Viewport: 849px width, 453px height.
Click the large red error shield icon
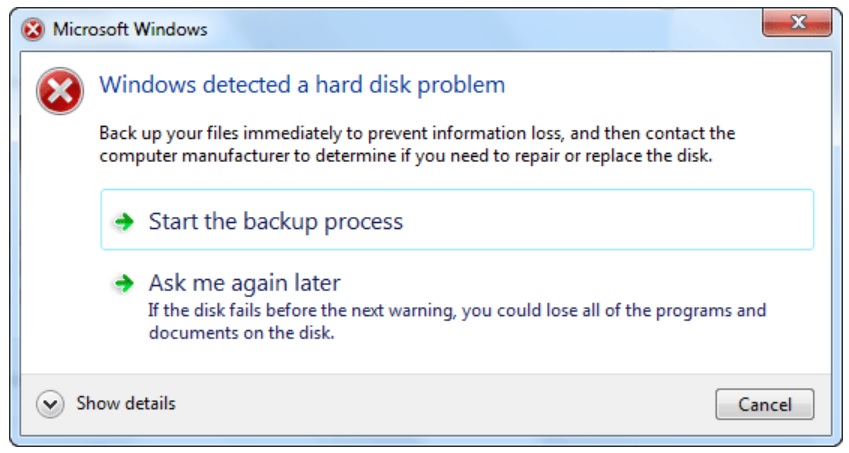61,94
